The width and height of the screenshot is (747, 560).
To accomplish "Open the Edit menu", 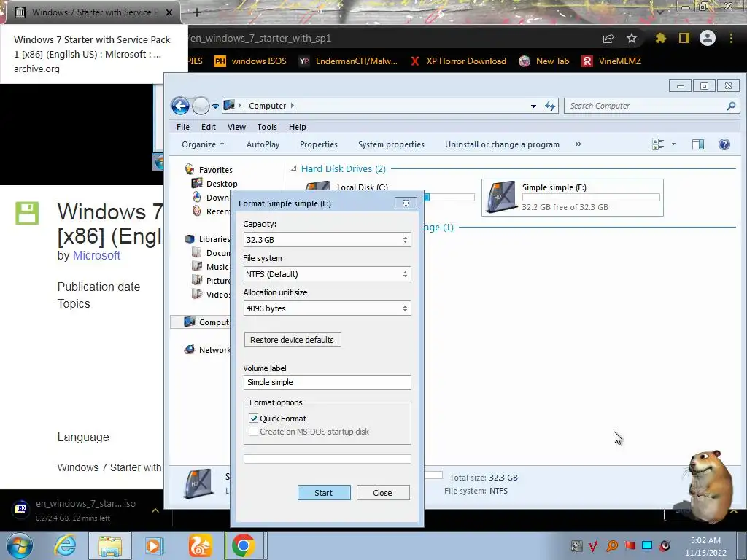I will click(208, 127).
